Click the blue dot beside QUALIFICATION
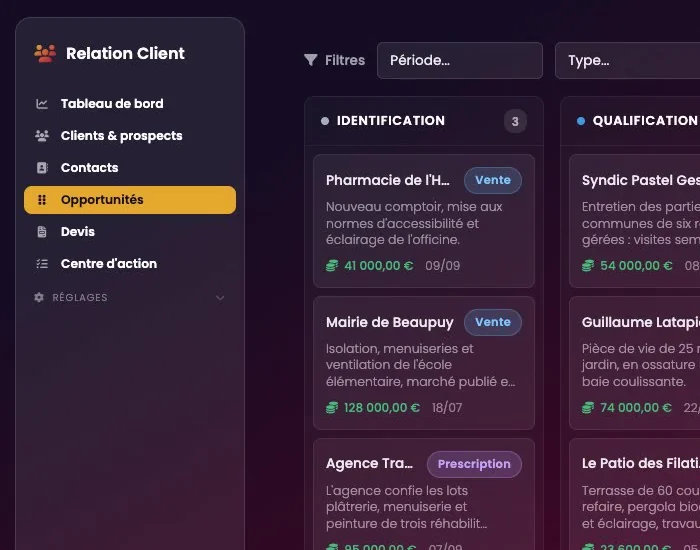 tap(581, 121)
